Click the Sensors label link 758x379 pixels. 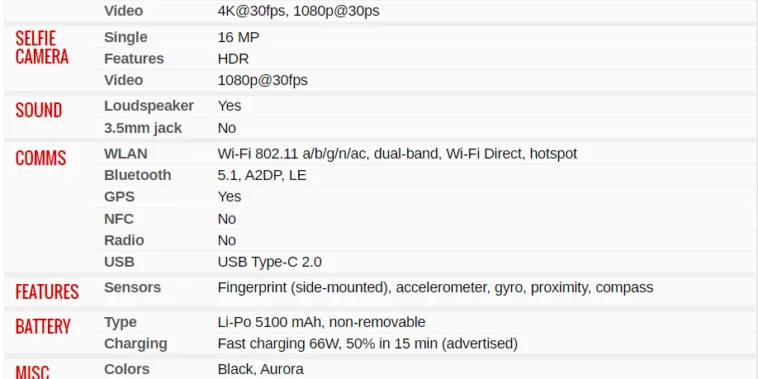coord(132,287)
